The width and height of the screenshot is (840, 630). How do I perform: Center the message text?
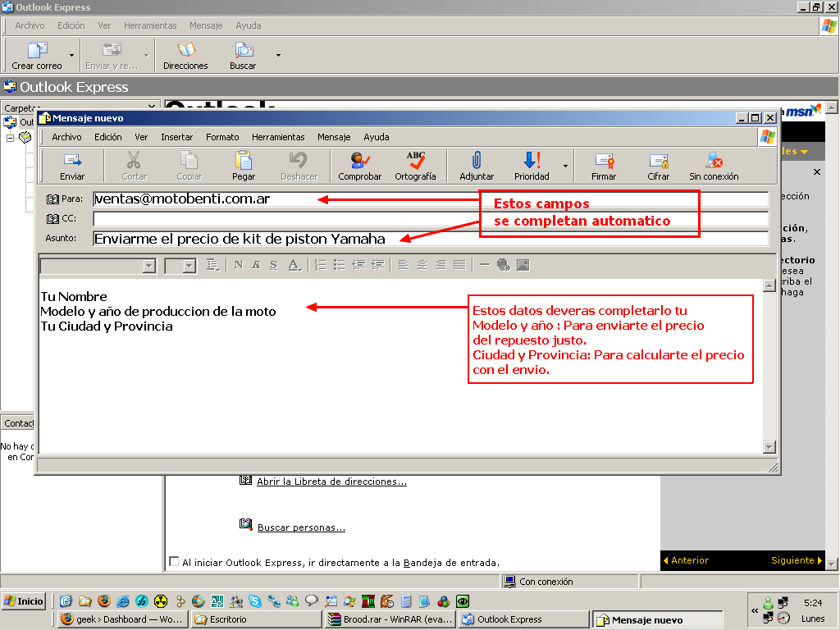pyautogui.click(x=422, y=265)
